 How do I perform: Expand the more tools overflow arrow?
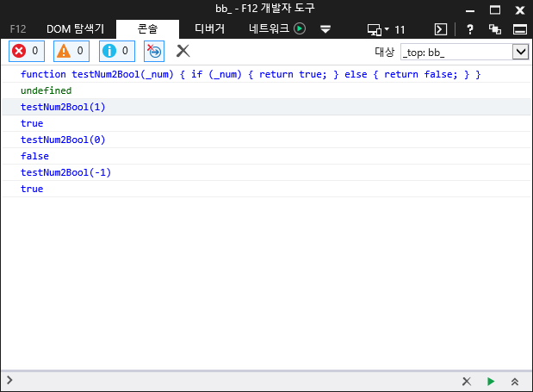[325, 28]
